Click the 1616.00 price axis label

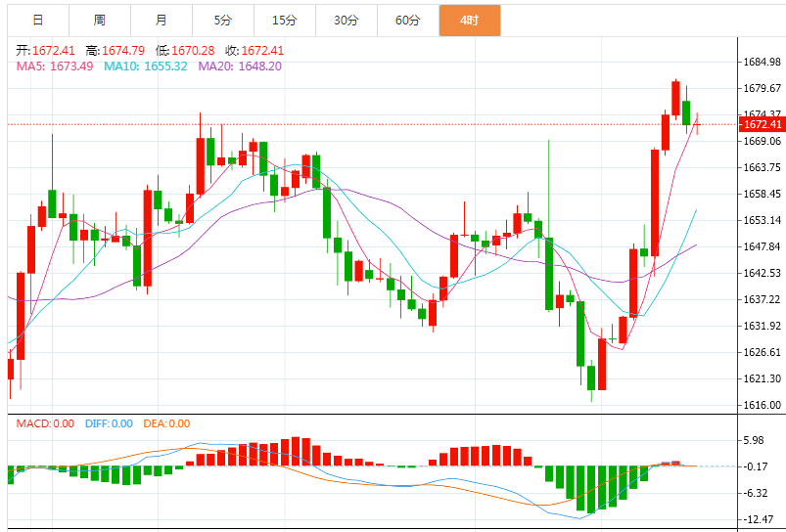point(762,405)
